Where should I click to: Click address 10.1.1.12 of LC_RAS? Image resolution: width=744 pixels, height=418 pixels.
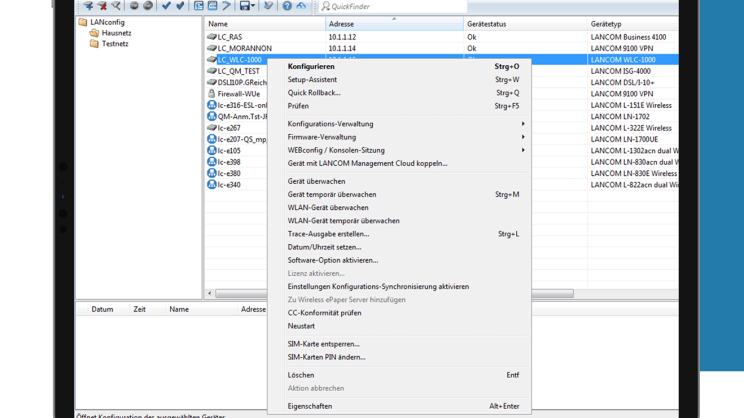click(342, 37)
